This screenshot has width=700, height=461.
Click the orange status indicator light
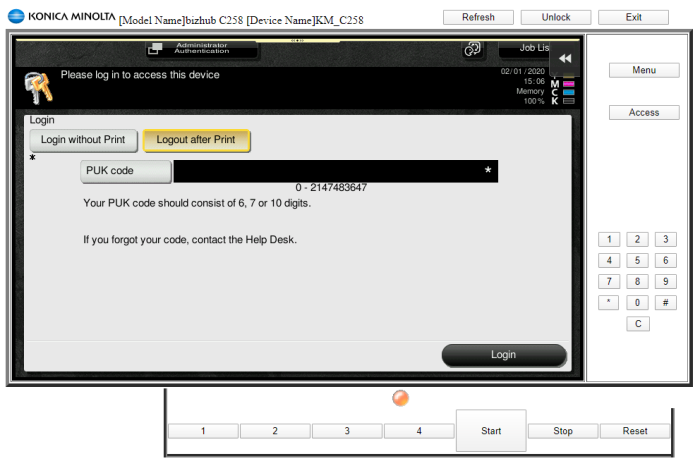(x=401, y=398)
